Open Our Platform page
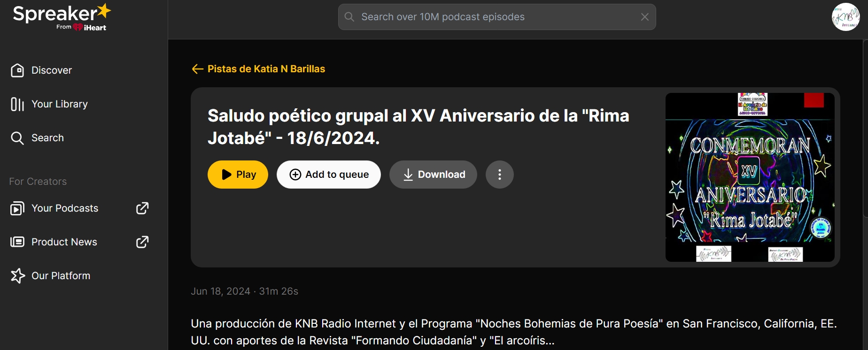This screenshot has width=868, height=350. tap(50, 276)
